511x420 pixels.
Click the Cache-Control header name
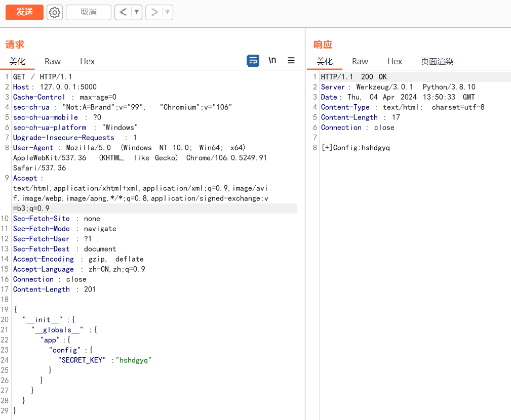click(x=39, y=97)
